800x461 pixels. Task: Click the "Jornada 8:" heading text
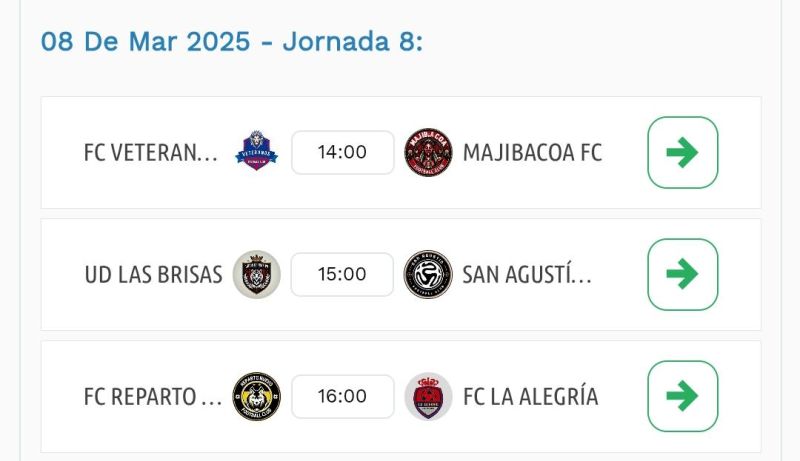point(352,42)
